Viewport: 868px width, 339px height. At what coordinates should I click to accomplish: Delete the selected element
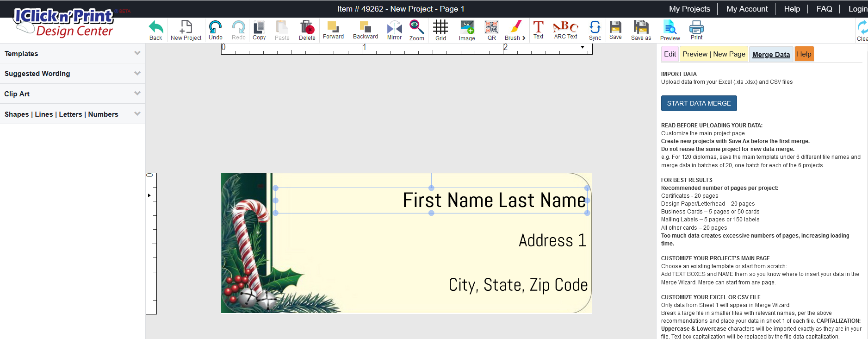tap(307, 31)
